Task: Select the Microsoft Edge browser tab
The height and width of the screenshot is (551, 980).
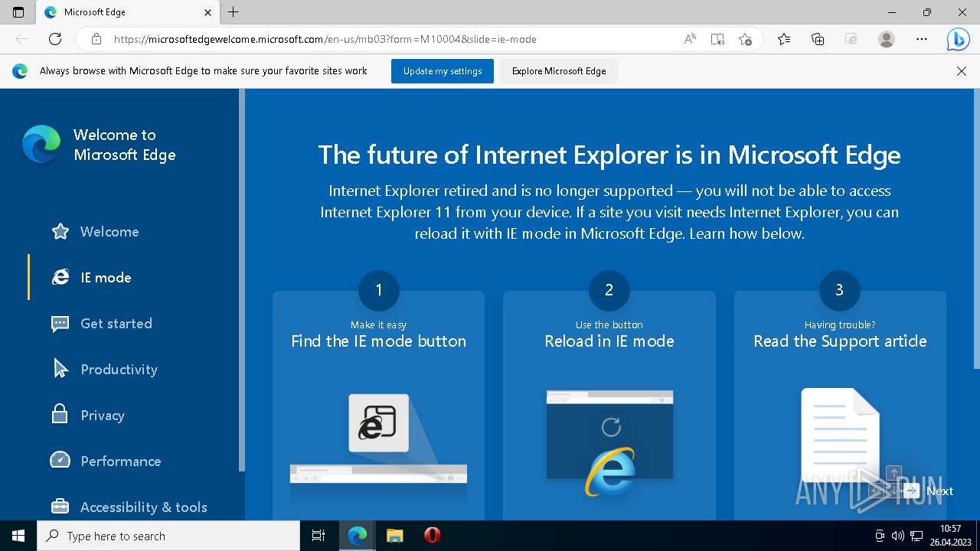Action: [x=127, y=12]
